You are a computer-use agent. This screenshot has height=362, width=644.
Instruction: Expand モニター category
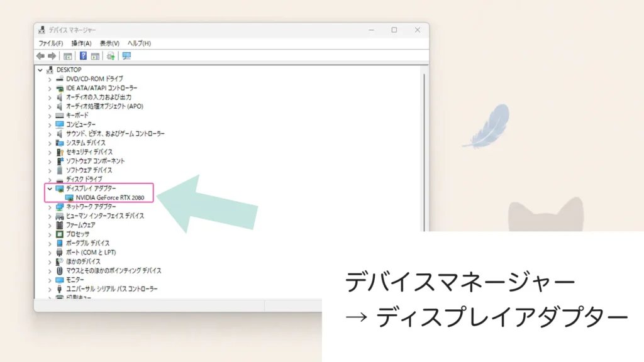[50, 280]
